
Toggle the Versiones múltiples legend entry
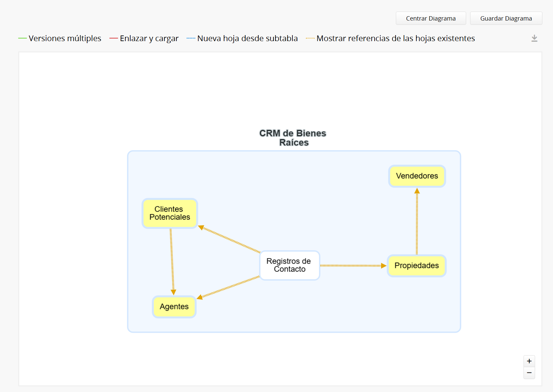65,38
